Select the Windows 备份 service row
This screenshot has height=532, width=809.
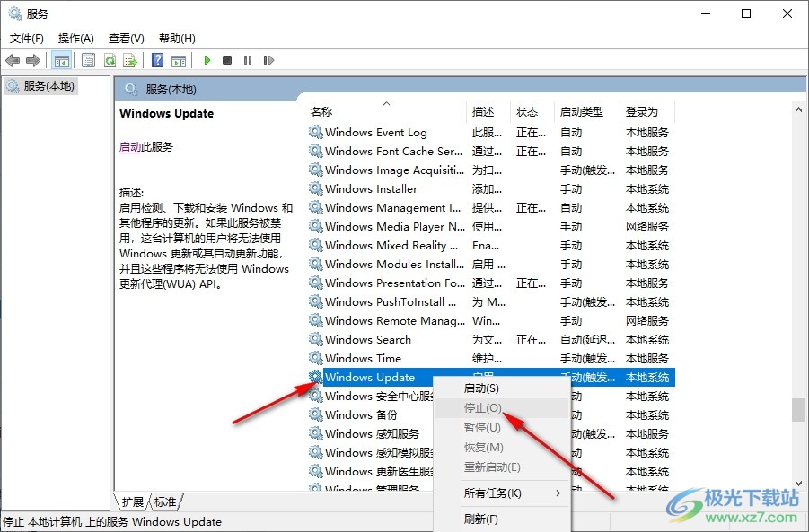[x=361, y=415]
